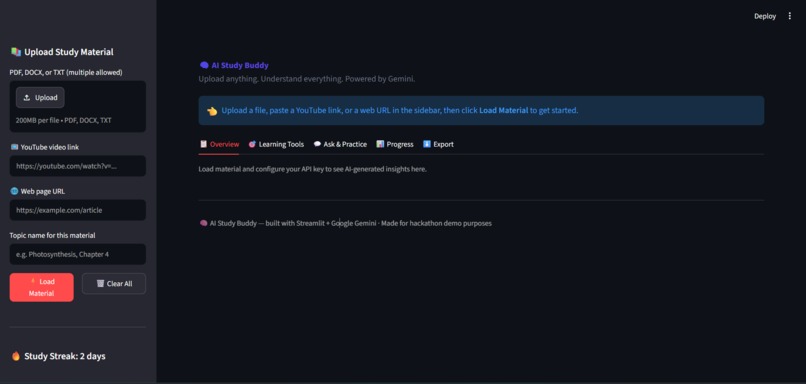Open the Export tab

(438, 144)
